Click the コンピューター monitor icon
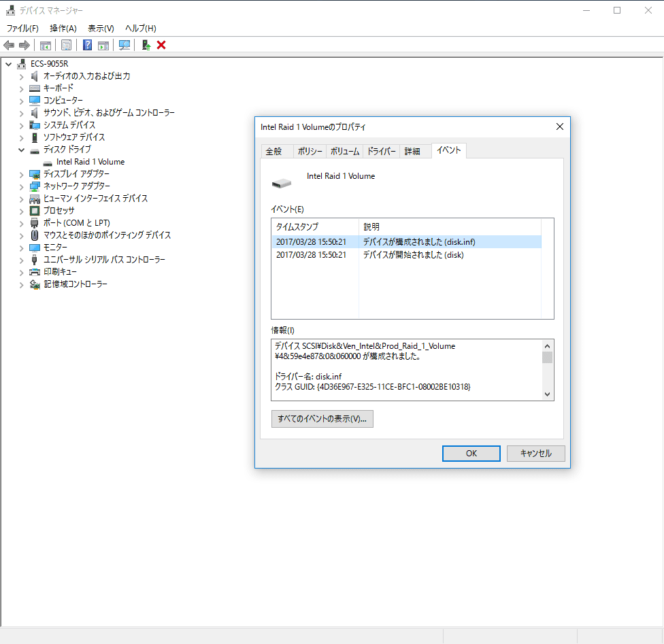This screenshot has width=664, height=644. click(x=35, y=101)
